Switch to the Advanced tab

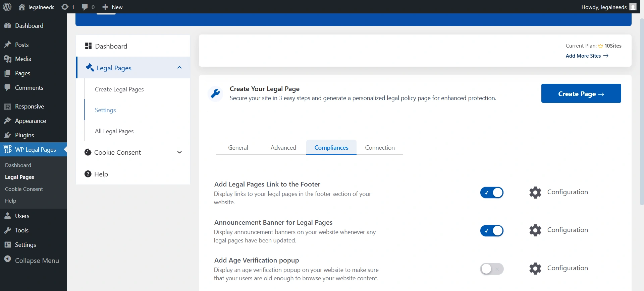point(283,148)
